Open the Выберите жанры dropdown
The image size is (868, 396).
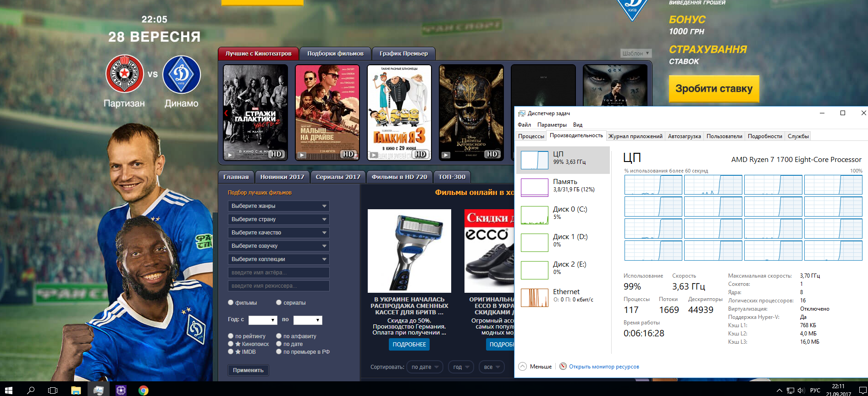[x=279, y=206]
